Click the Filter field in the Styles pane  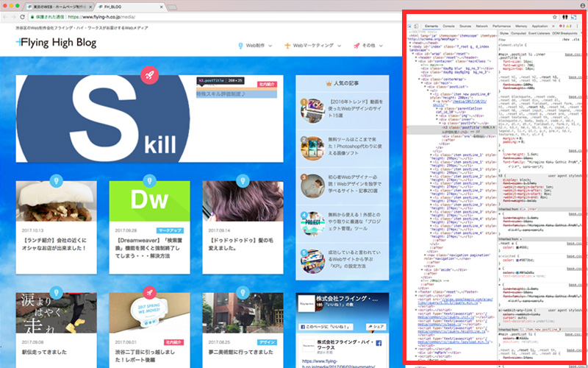click(528, 40)
